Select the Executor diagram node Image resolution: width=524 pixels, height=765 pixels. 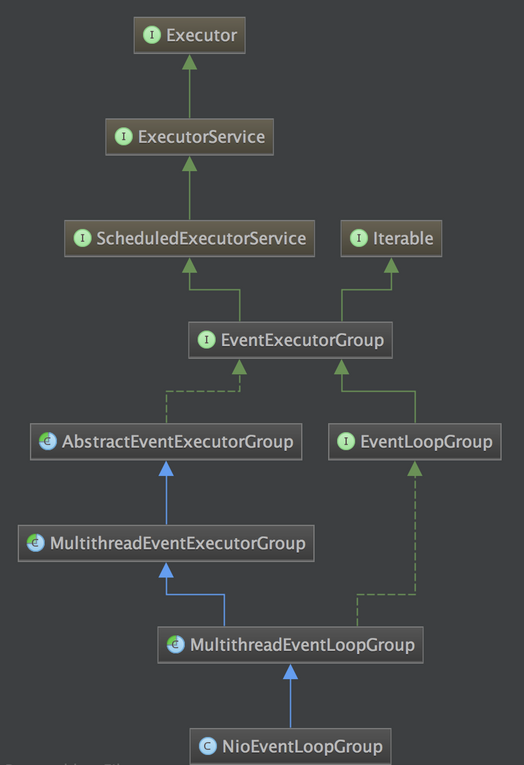pyautogui.click(x=190, y=35)
